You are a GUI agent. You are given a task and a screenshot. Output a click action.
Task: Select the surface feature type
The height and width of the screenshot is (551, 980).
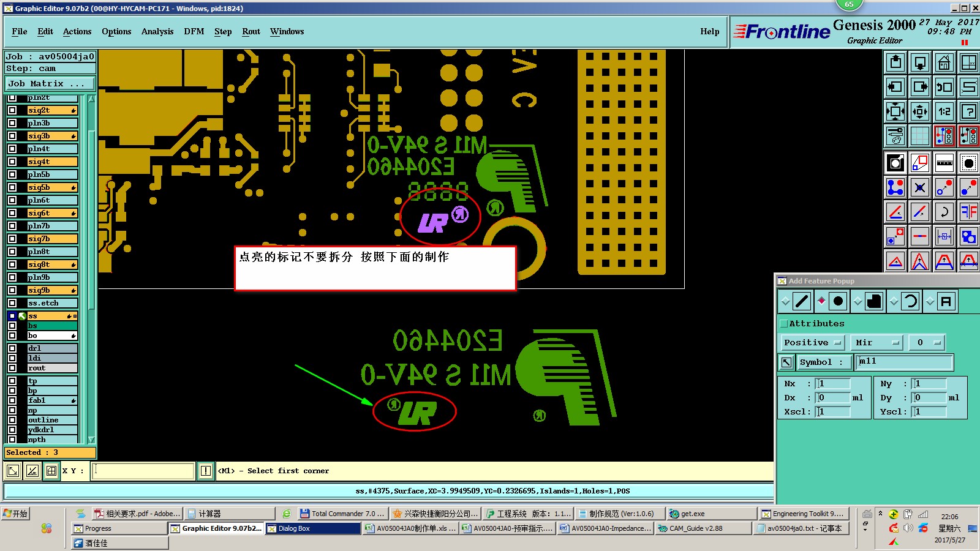[x=874, y=301]
